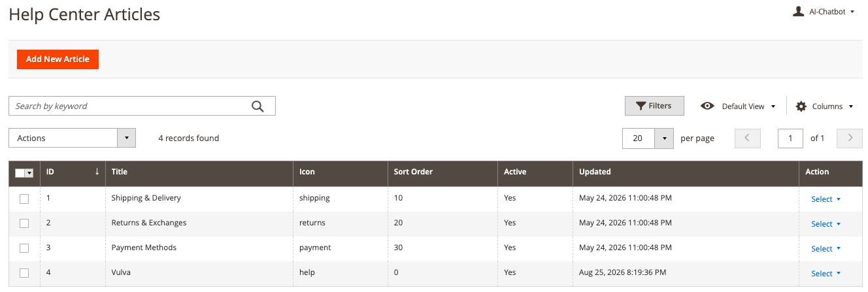The image size is (868, 292).
Task: Click the funnel icon on Filters
Action: 641,106
